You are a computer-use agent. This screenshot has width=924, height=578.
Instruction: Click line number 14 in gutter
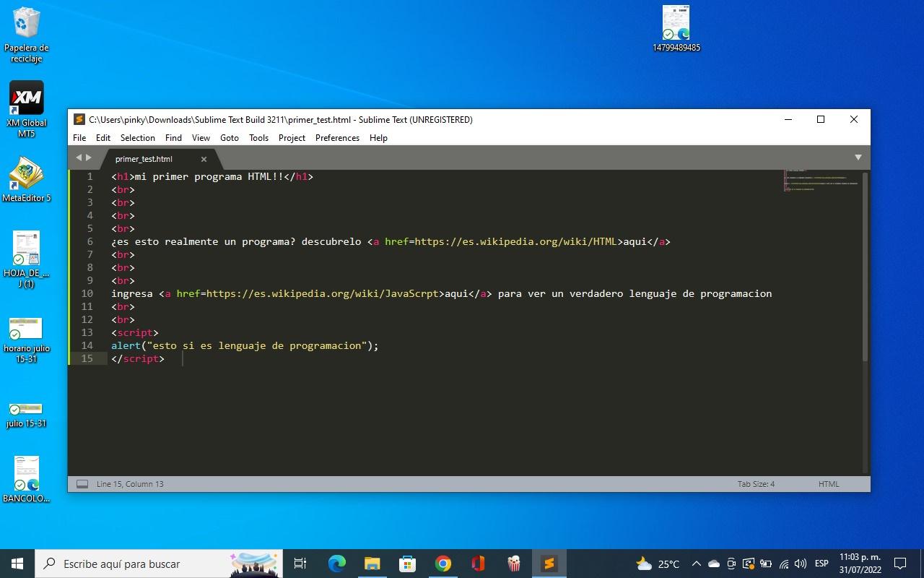click(x=87, y=345)
